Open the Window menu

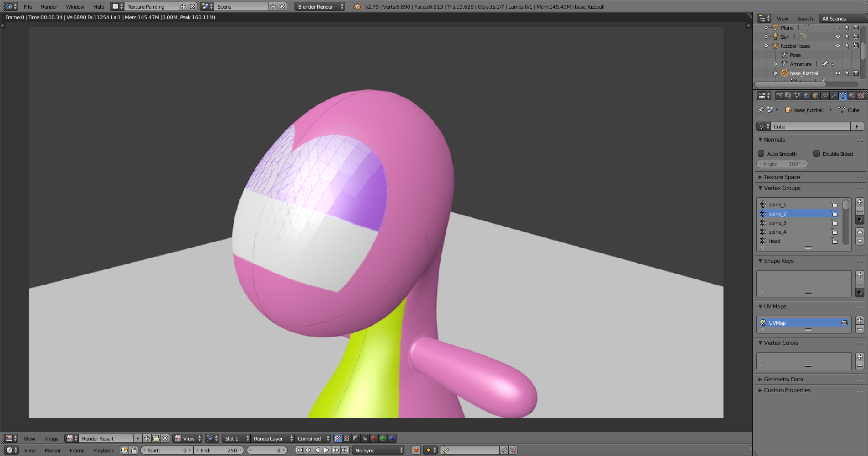pos(75,6)
